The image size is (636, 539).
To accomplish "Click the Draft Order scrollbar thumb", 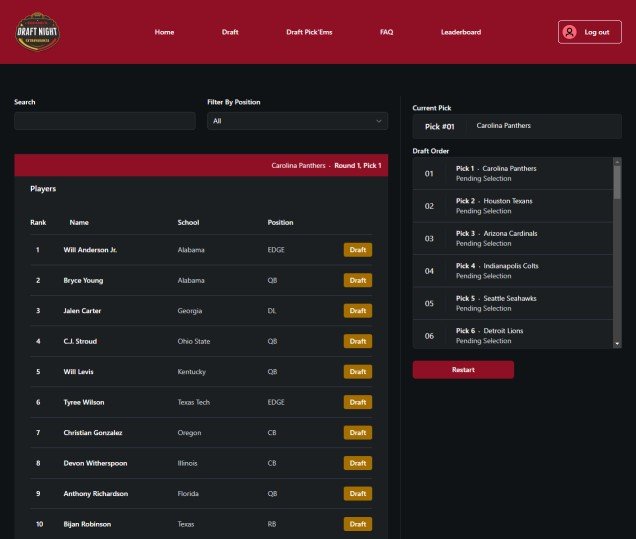I will (616, 182).
